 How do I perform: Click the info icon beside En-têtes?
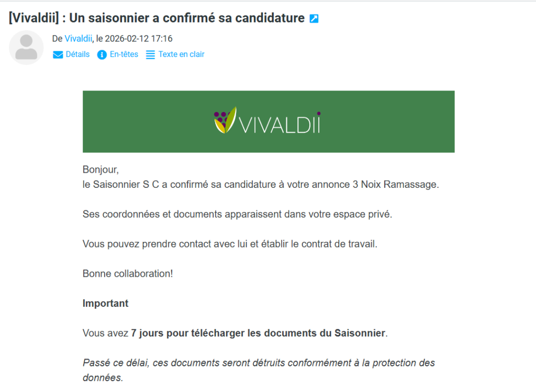point(102,54)
